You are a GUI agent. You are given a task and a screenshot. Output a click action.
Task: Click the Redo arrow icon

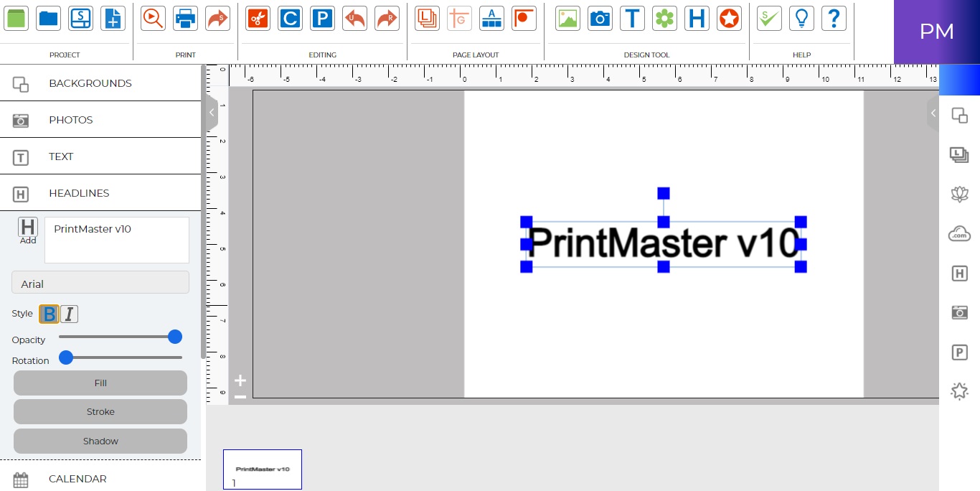(387, 18)
